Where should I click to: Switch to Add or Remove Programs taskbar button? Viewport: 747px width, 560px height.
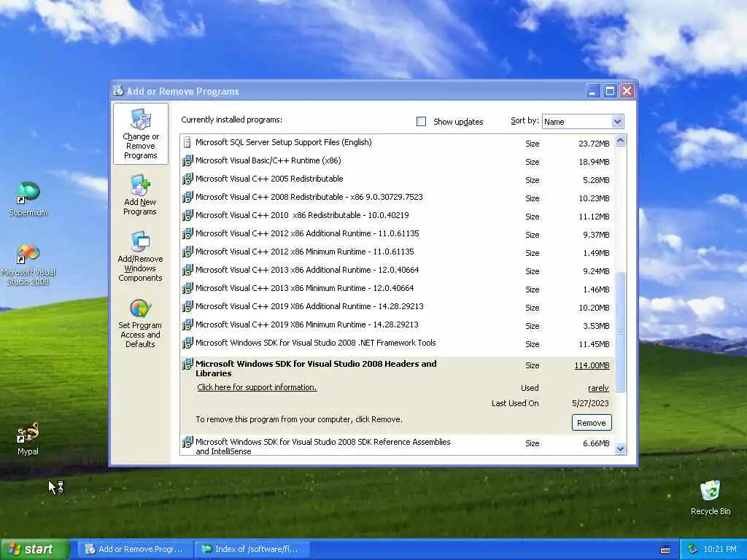[x=134, y=549]
